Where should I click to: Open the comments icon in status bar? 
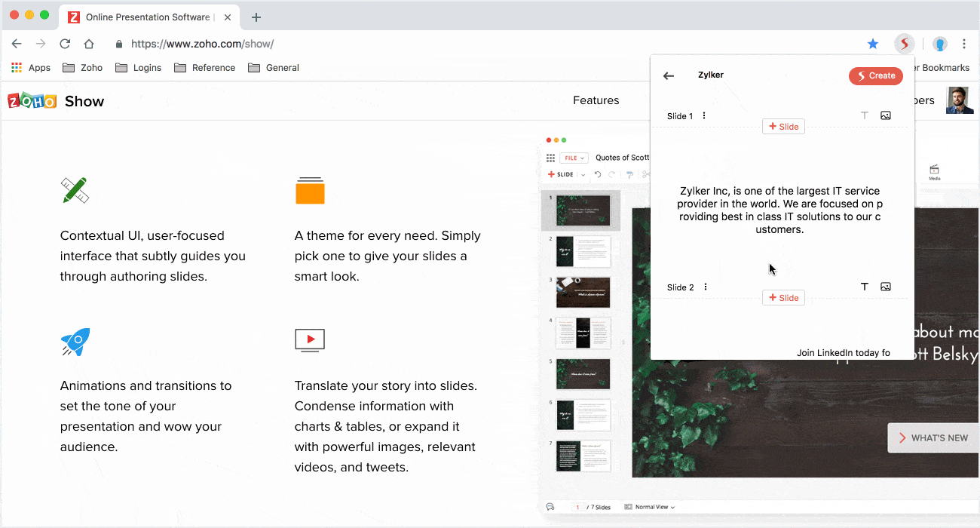pos(550,507)
